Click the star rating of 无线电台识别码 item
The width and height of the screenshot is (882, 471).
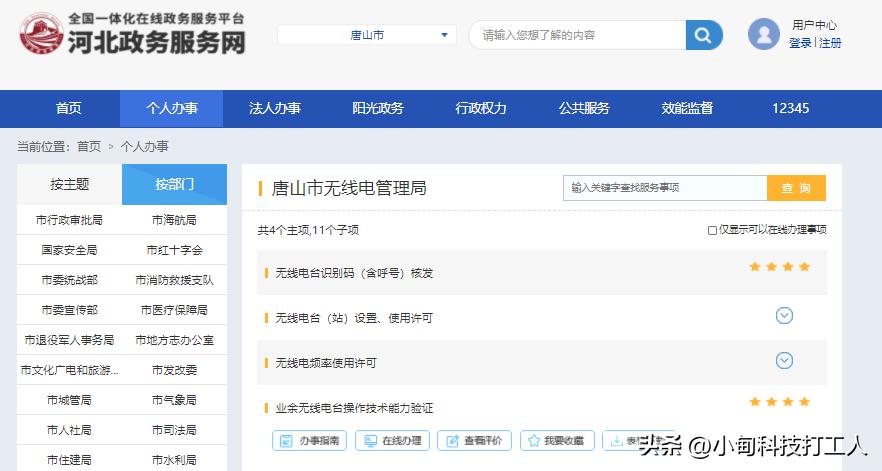click(780, 267)
